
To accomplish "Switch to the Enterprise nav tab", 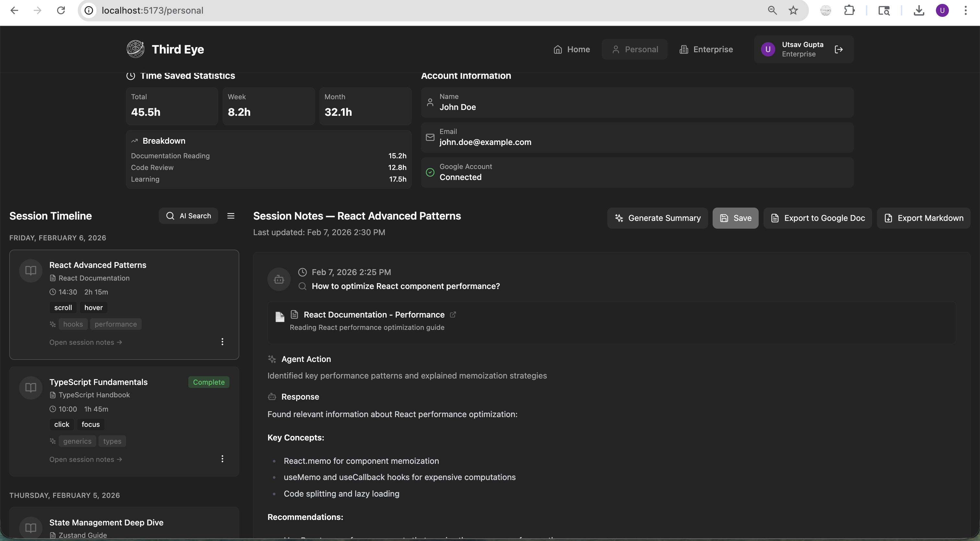I will 706,50.
